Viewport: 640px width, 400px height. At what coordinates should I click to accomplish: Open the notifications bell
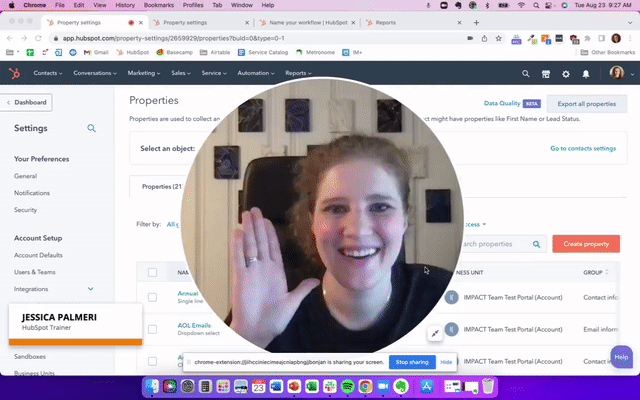[x=586, y=73]
